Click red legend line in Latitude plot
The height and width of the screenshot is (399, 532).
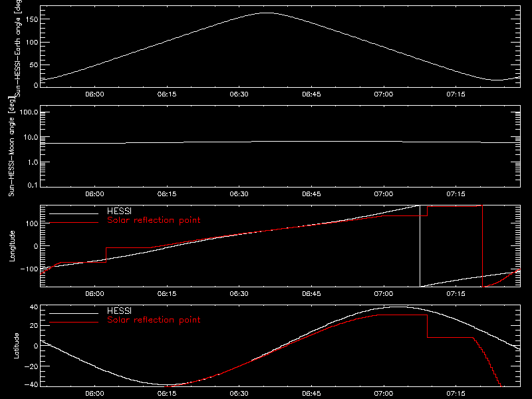74,323
